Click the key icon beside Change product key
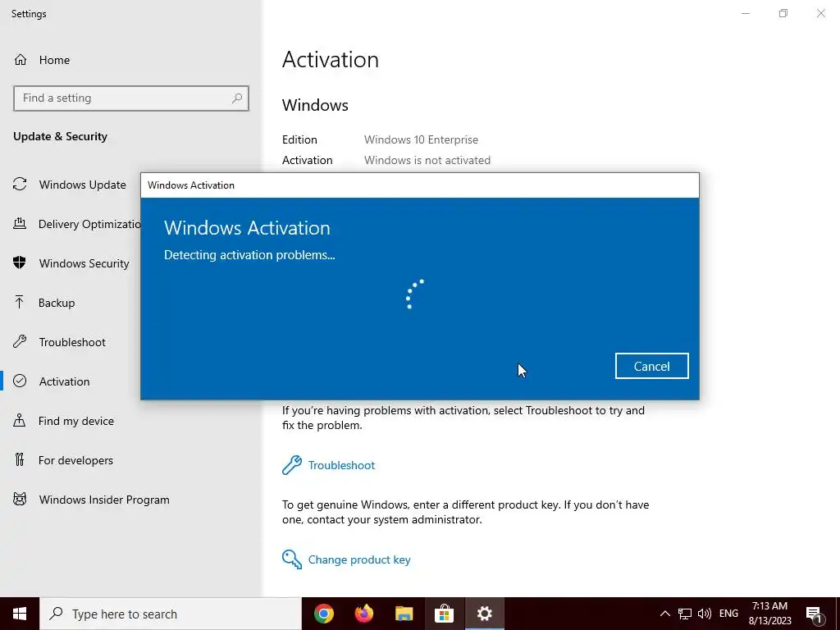The height and width of the screenshot is (630, 840). tap(292, 559)
